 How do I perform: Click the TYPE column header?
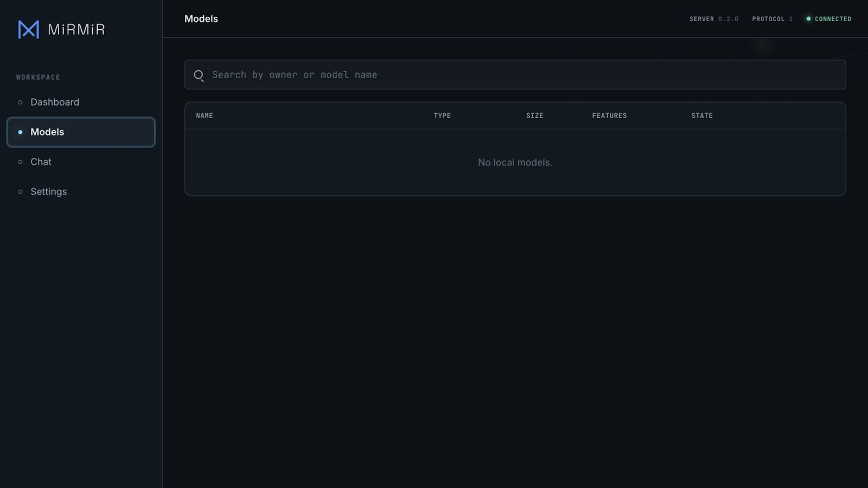pos(442,115)
